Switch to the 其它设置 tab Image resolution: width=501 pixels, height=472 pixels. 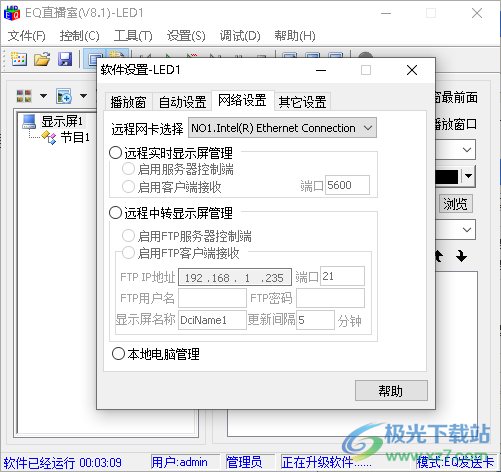click(302, 102)
